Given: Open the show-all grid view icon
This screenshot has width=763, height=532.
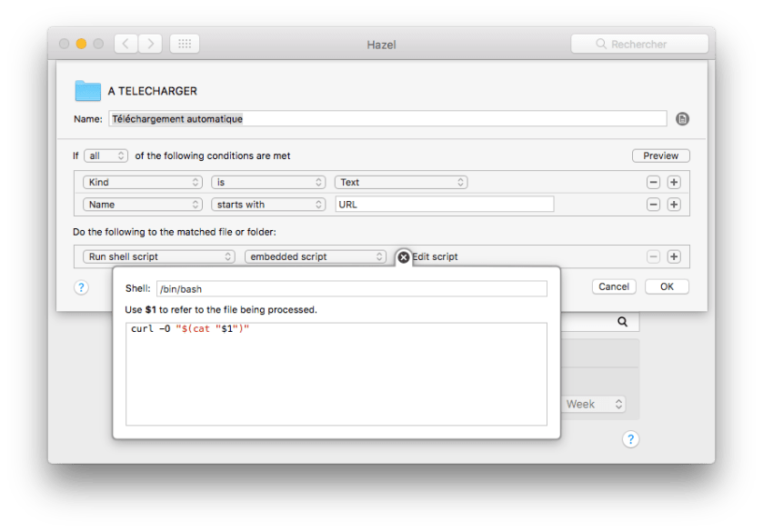Looking at the screenshot, I should 184,44.
